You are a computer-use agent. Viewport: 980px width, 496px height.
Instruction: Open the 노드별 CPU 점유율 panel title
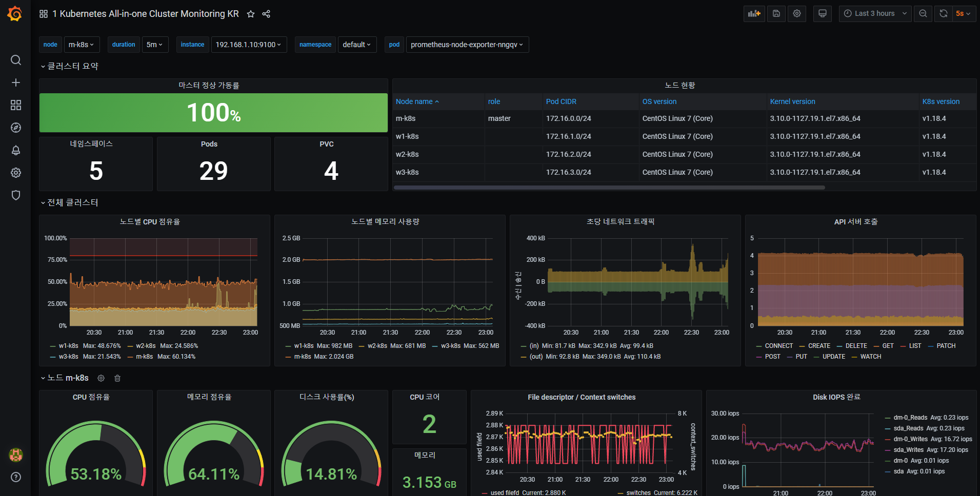click(150, 222)
